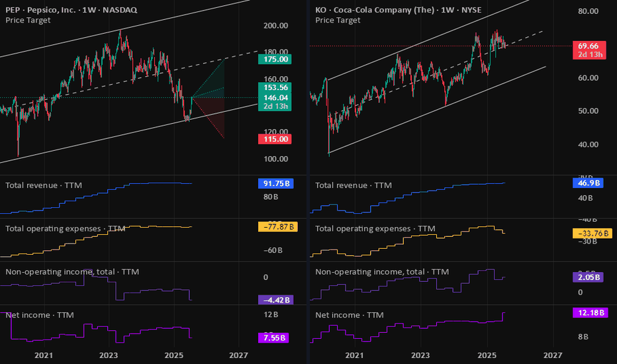Click the 100.00 level on PEP price scale
Viewport: 617px width, 364px height.
[275, 159]
